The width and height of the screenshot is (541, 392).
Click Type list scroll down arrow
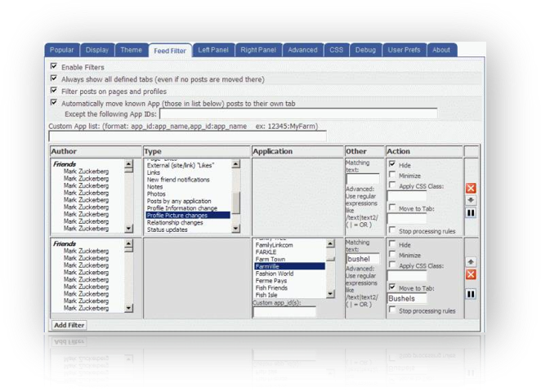236,228
